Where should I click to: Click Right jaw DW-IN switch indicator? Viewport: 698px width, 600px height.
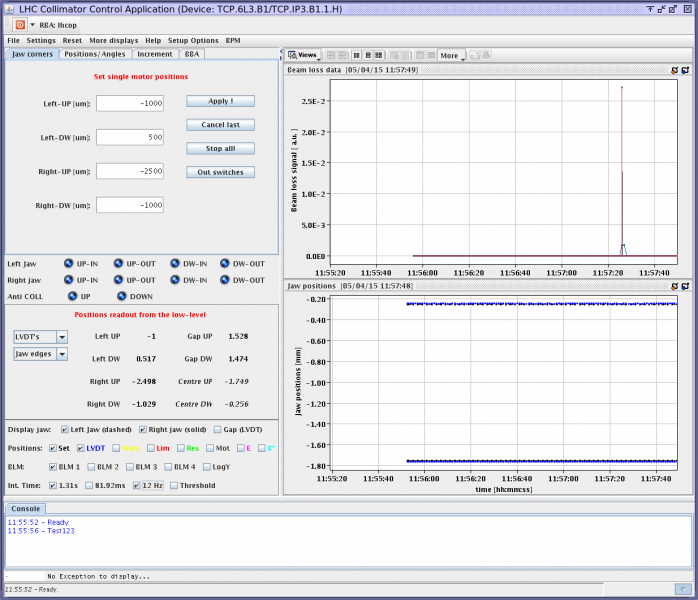click(x=175, y=280)
